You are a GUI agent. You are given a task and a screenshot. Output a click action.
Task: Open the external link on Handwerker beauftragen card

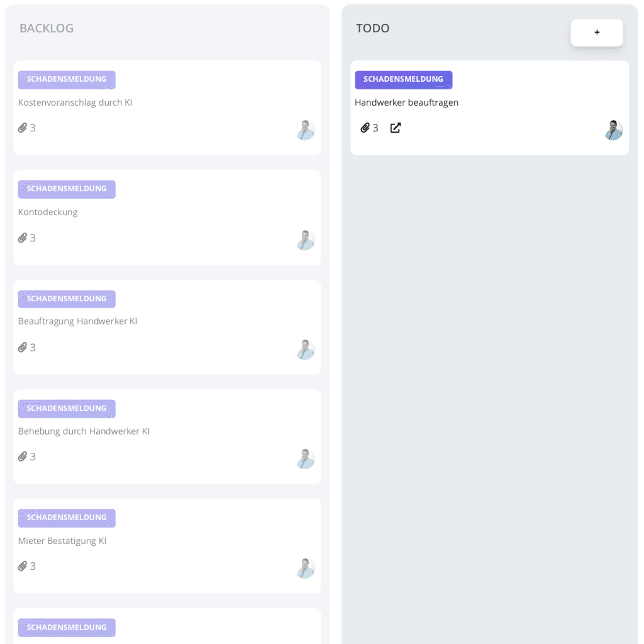[396, 128]
